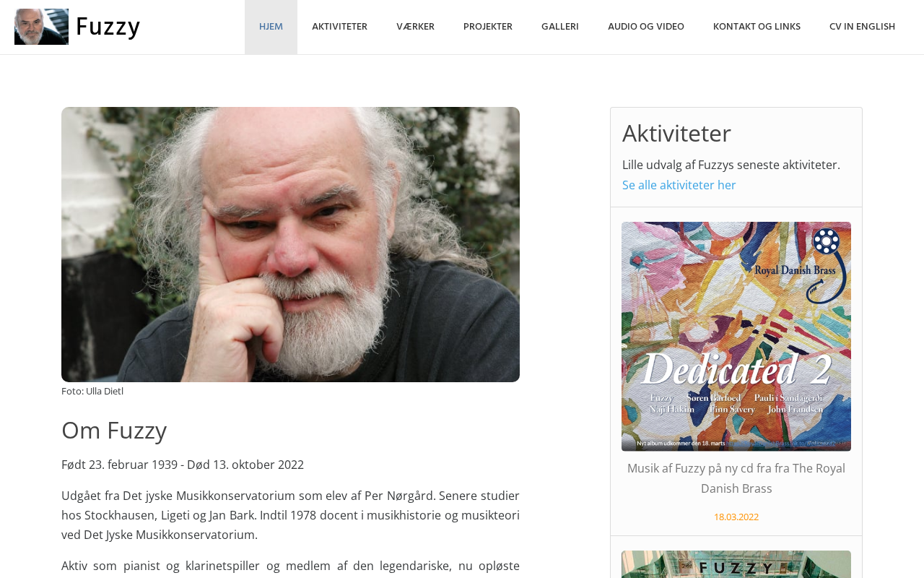
Task: Open the Fuzzy site title link
Action: point(108,27)
